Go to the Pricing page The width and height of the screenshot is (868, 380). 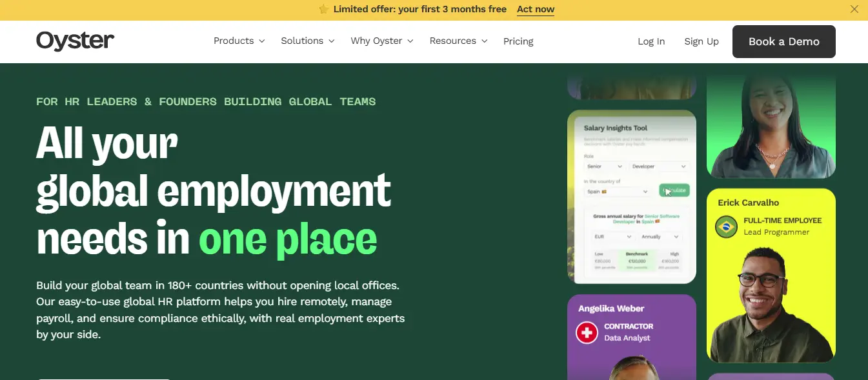518,41
